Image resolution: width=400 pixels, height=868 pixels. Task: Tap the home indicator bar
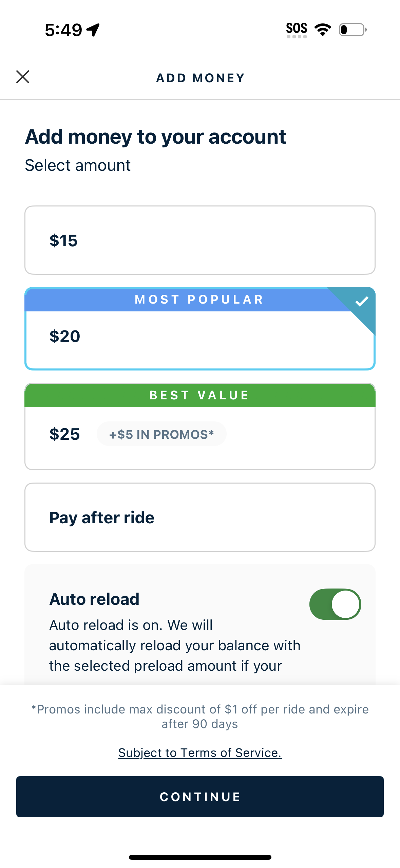coord(200,857)
